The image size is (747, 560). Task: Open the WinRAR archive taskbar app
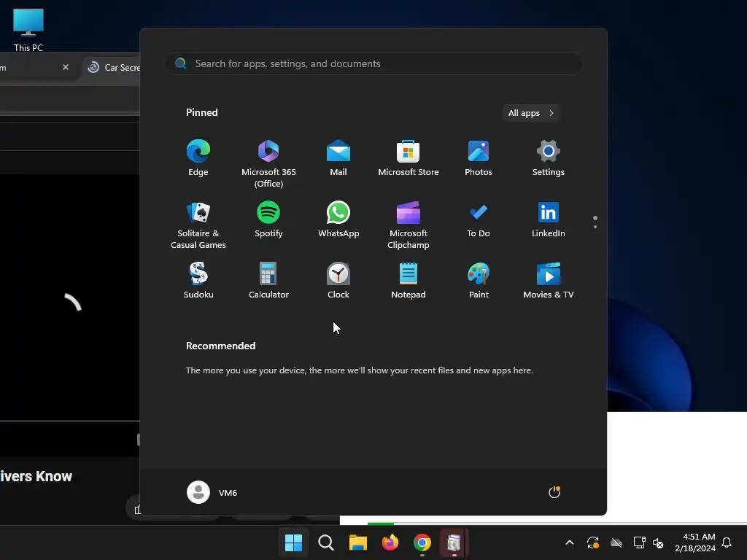(x=454, y=542)
